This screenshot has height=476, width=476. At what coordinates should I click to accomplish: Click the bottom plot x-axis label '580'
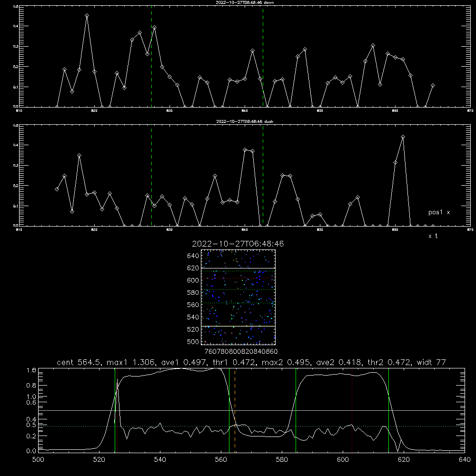coord(282,460)
